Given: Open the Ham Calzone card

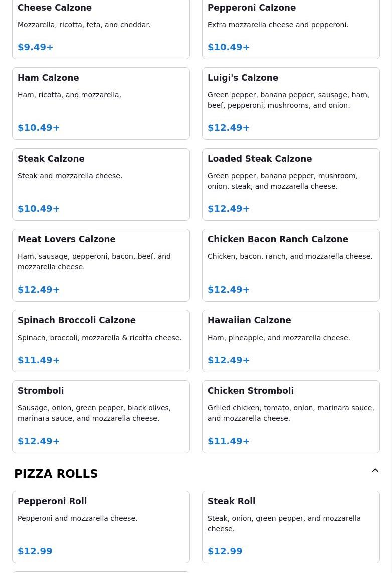Looking at the screenshot, I should (101, 103).
